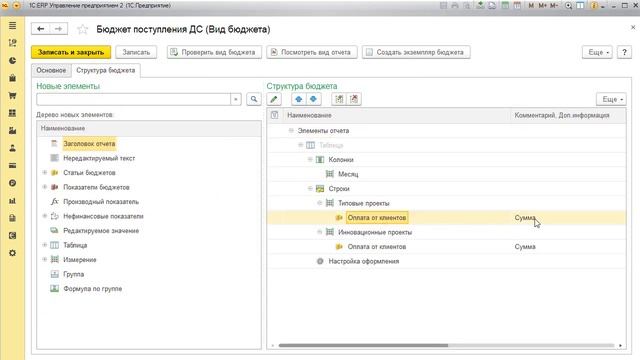Click the horizontal scrollbar of structure tree

tap(363, 345)
